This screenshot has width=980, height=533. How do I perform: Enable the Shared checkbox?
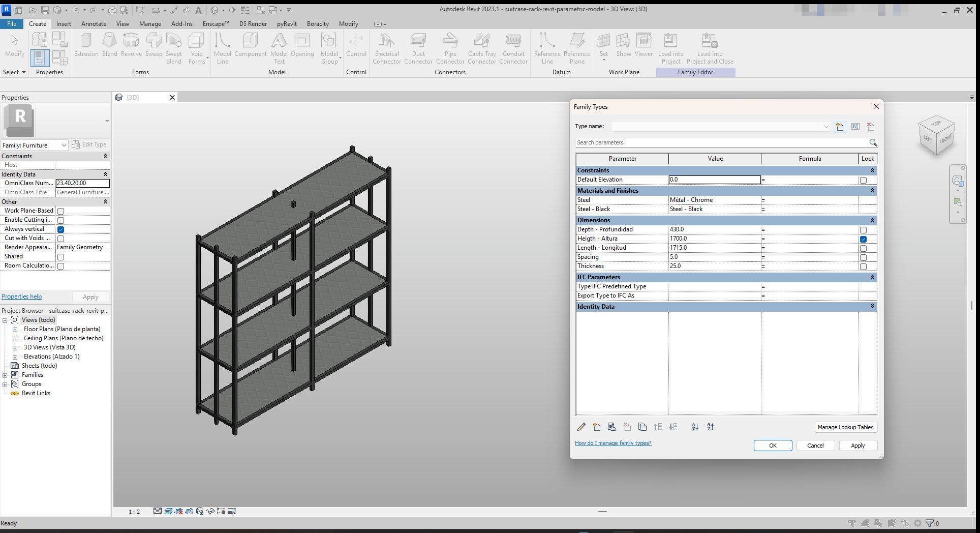click(x=61, y=257)
